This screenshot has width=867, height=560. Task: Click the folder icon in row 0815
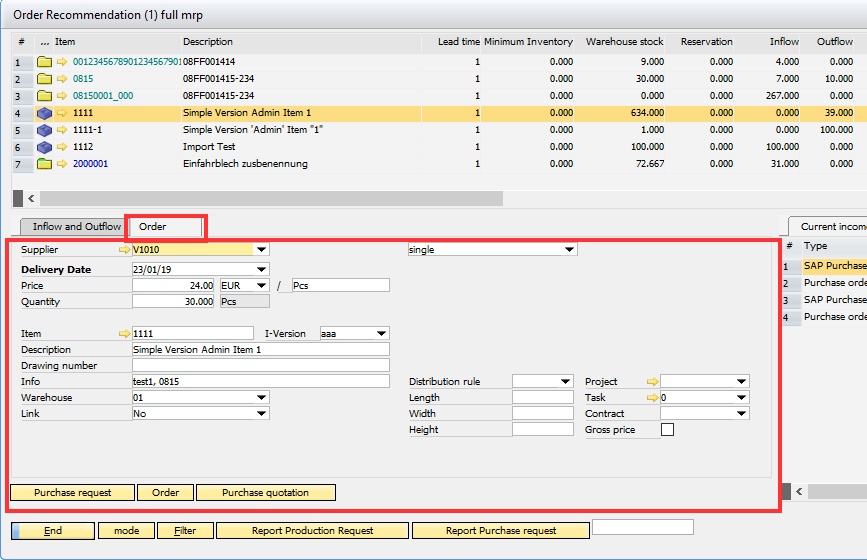point(44,79)
